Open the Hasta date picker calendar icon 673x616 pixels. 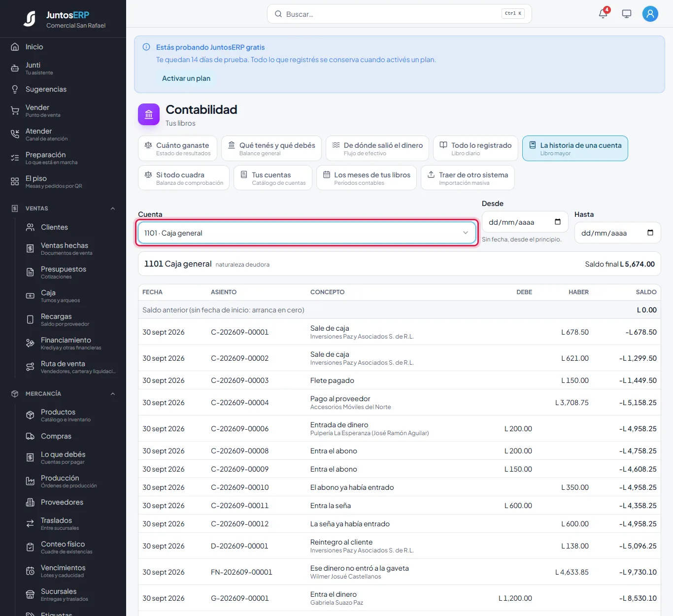(650, 233)
